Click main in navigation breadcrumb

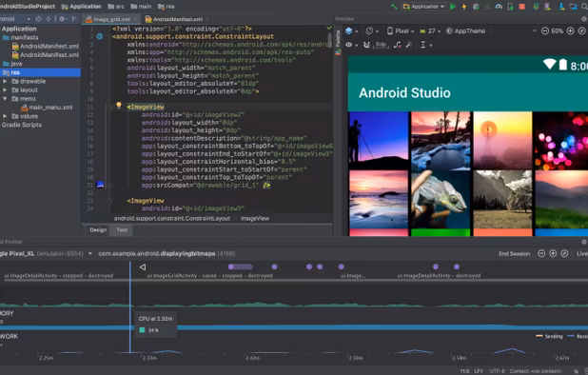click(x=142, y=7)
